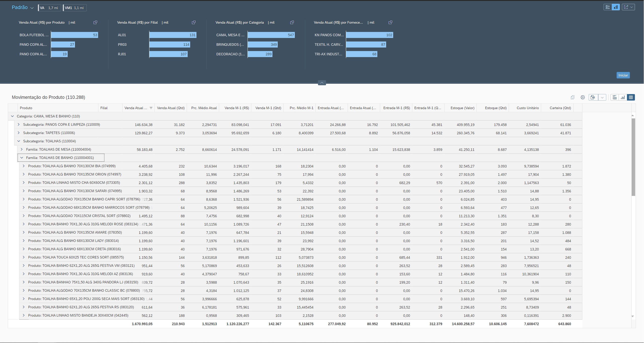Open the share icon in header
This screenshot has height=343, width=644.
point(626,7)
